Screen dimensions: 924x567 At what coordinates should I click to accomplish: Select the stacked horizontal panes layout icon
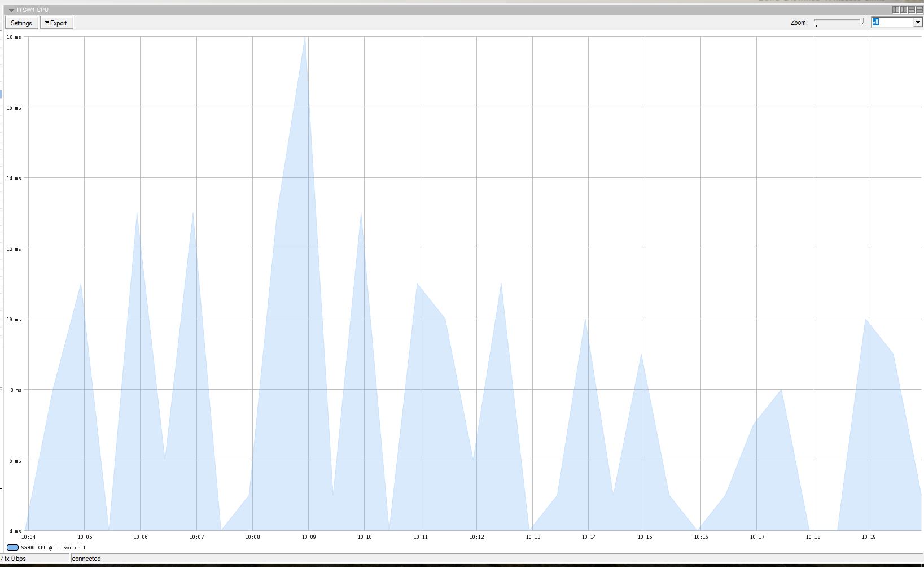point(918,10)
